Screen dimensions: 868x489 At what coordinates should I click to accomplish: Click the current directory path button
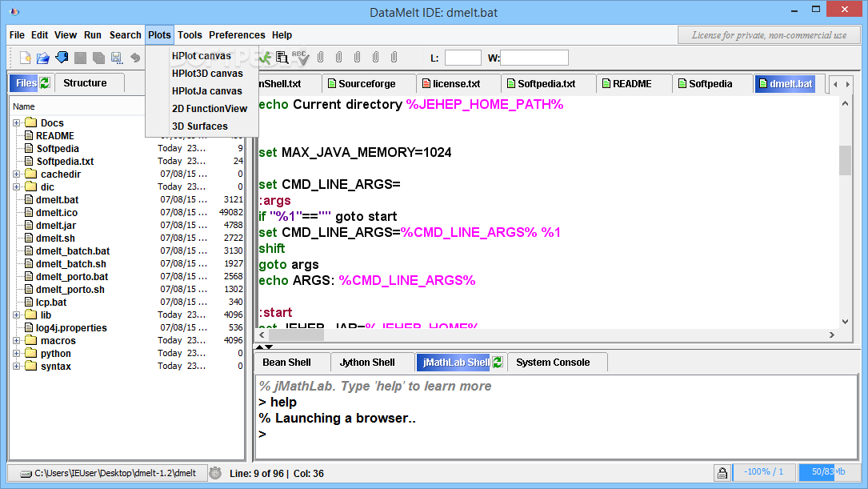tap(108, 473)
